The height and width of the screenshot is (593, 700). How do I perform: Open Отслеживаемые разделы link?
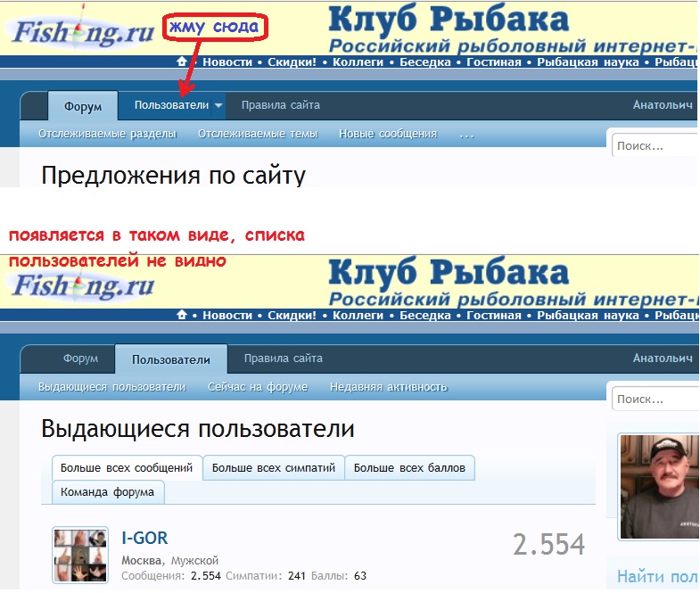107,134
